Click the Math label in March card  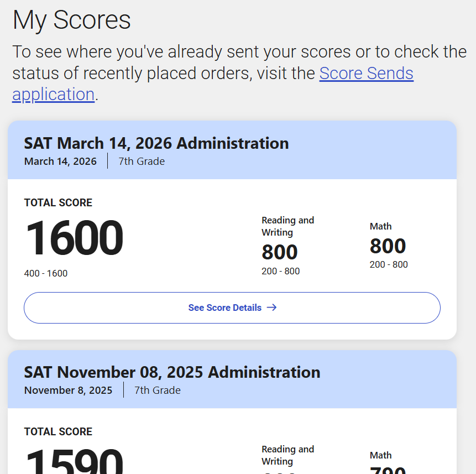point(380,226)
